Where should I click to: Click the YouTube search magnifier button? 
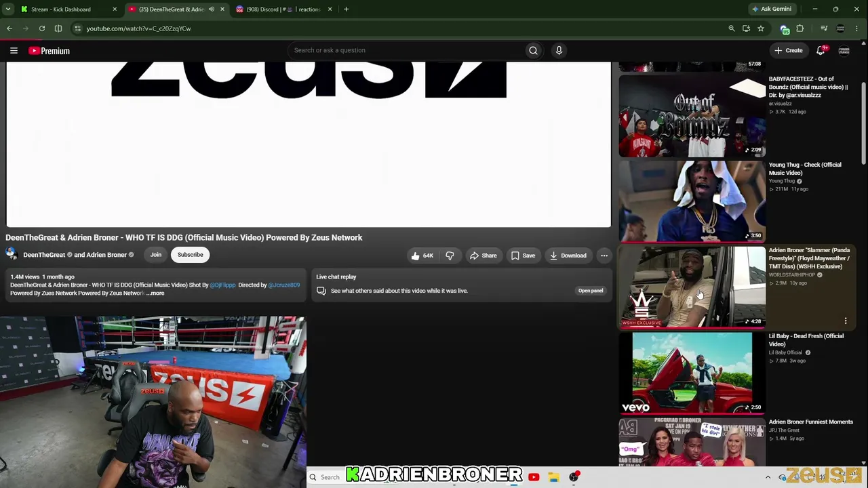click(533, 50)
